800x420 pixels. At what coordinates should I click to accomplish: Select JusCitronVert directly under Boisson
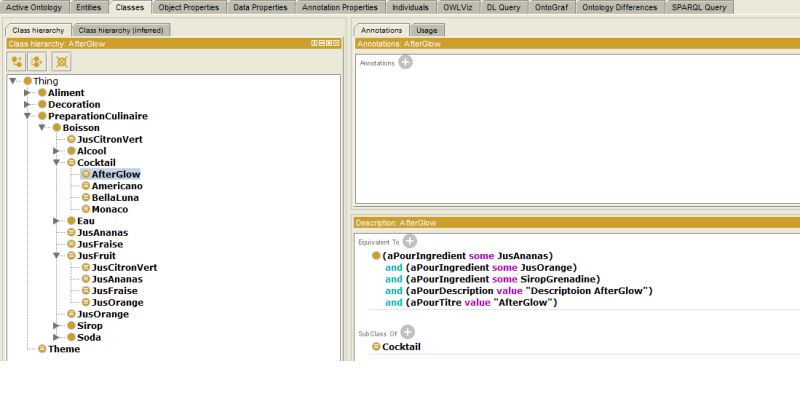110,139
